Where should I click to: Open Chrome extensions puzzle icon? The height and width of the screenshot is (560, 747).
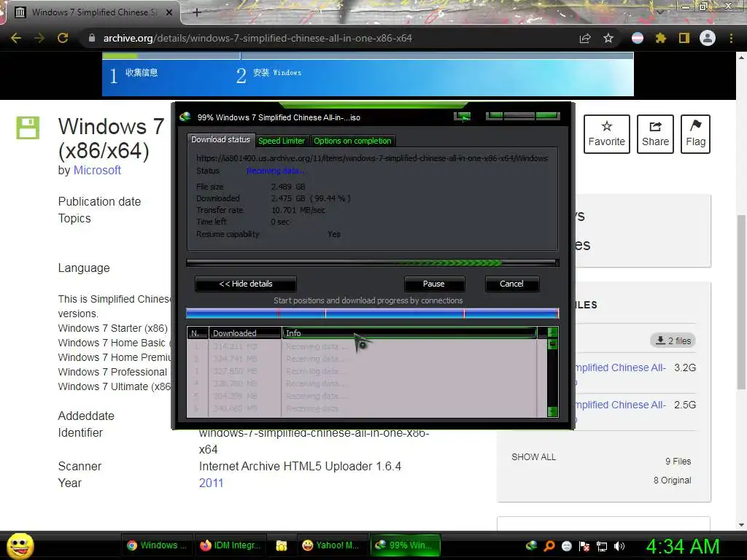(x=661, y=38)
